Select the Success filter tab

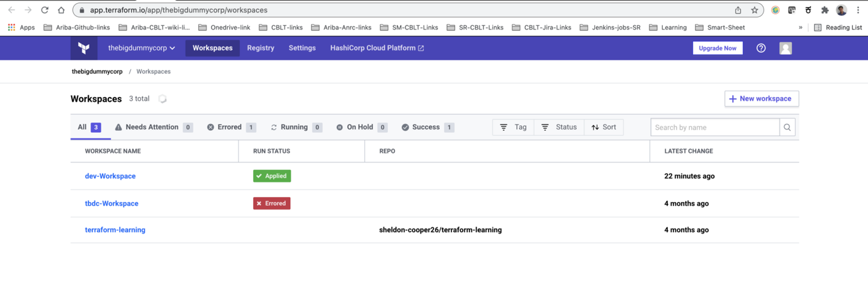tap(427, 127)
